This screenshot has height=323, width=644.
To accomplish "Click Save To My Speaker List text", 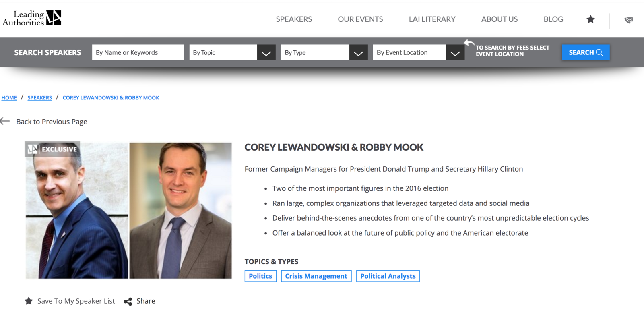I will click(76, 301).
